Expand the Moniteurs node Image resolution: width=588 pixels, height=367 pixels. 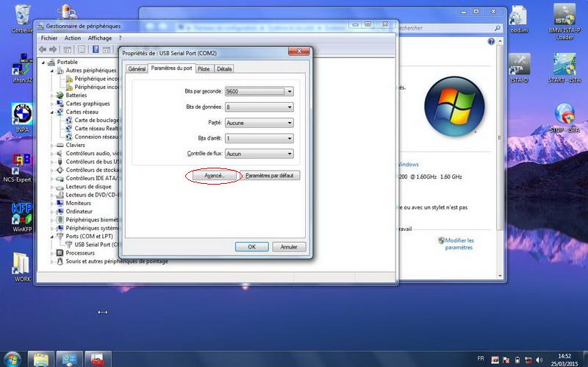tap(52, 204)
